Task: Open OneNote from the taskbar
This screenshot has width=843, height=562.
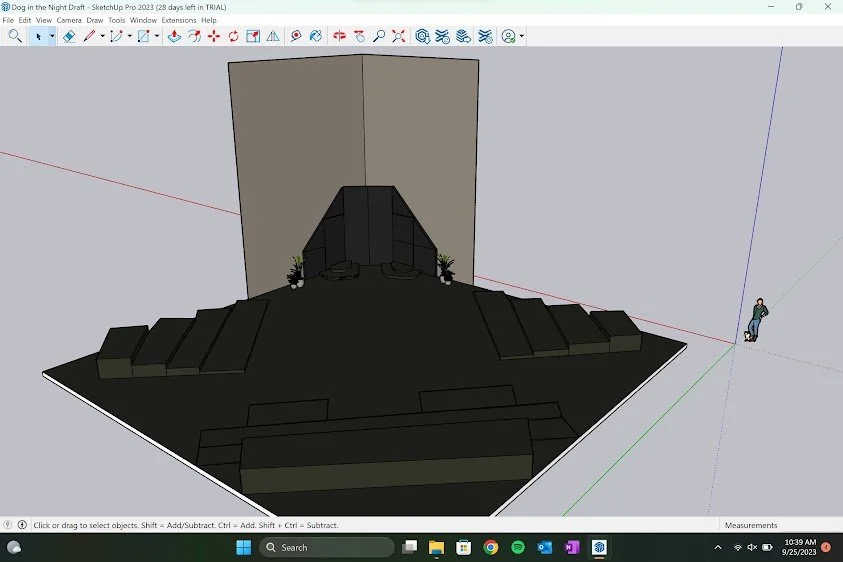Action: (x=572, y=547)
